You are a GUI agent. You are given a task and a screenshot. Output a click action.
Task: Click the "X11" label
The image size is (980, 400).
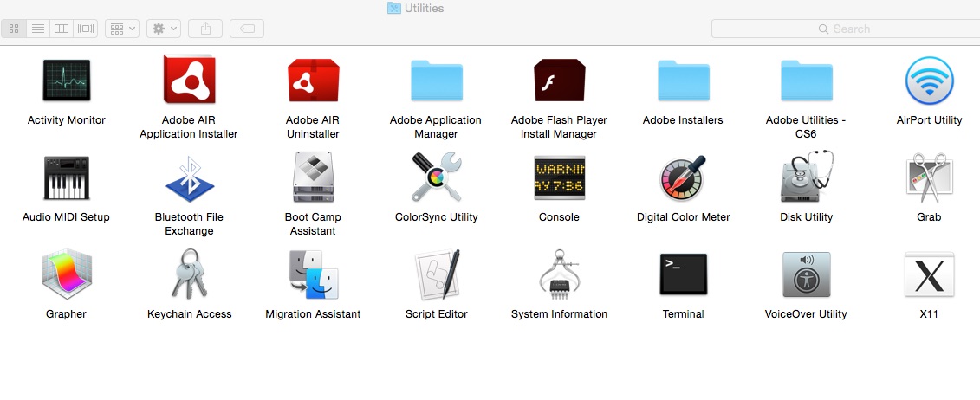[930, 314]
